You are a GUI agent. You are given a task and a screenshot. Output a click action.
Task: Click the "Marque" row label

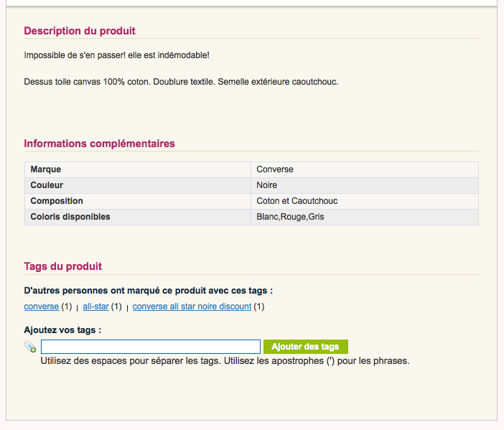click(x=46, y=169)
